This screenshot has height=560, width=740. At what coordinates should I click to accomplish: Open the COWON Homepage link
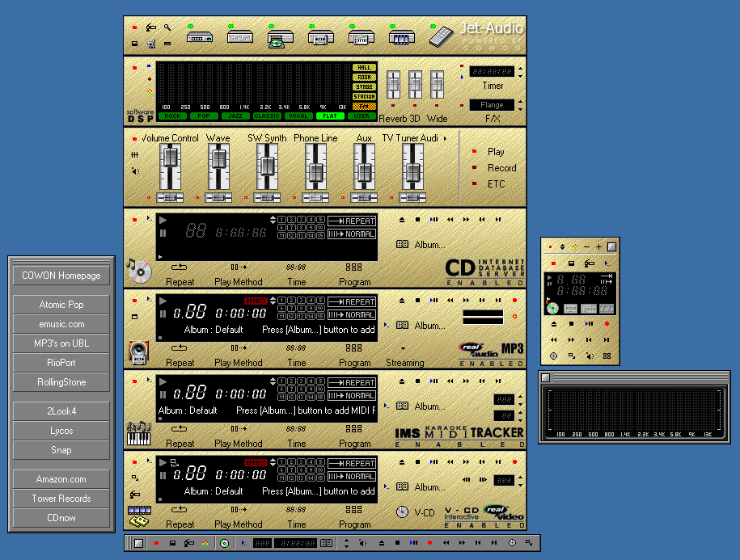(61, 275)
